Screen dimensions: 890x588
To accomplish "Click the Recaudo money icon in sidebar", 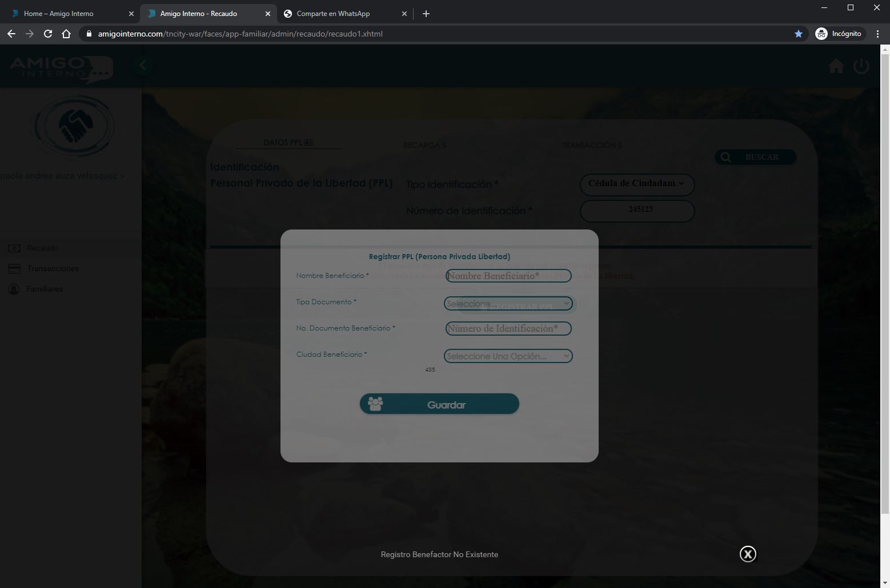I will click(14, 248).
